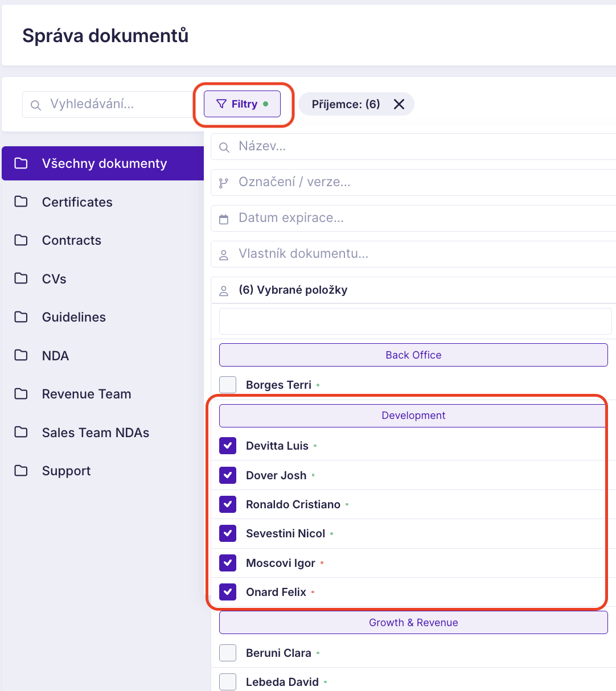The image size is (616, 691).
Task: Tick the Borges Terri checkbox
Action: (x=228, y=385)
